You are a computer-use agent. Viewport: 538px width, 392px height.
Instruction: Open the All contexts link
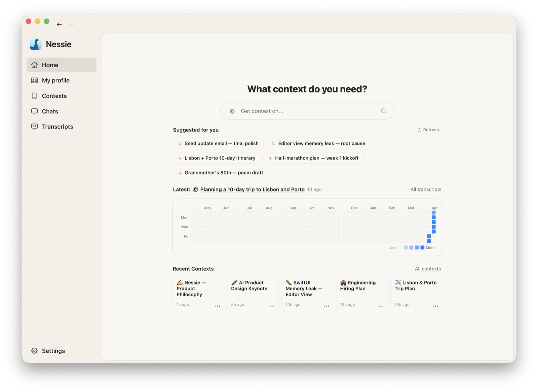pyautogui.click(x=428, y=269)
